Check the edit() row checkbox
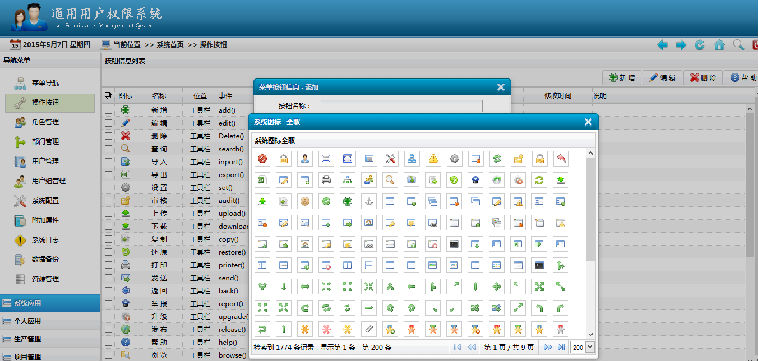Viewport: 758px width, 361px height. point(108,124)
